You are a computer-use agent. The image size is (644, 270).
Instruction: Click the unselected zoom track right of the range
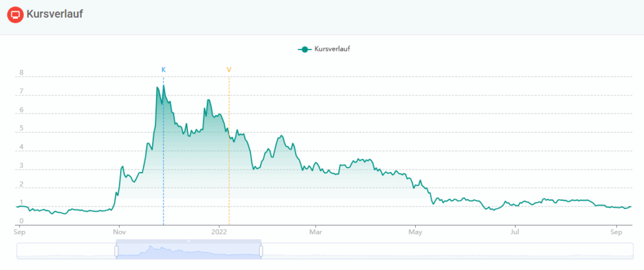click(x=448, y=251)
